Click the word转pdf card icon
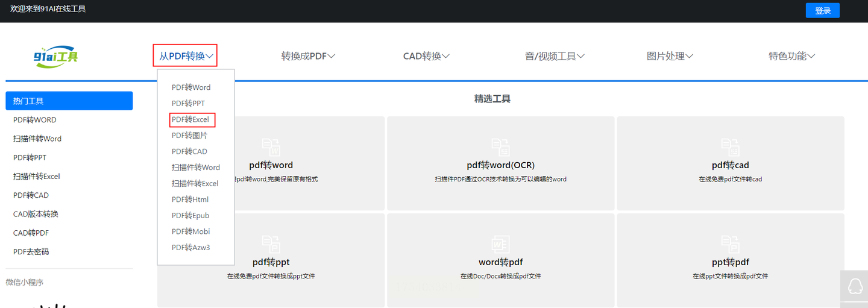Screen dimensions: 868x308 click(500, 244)
